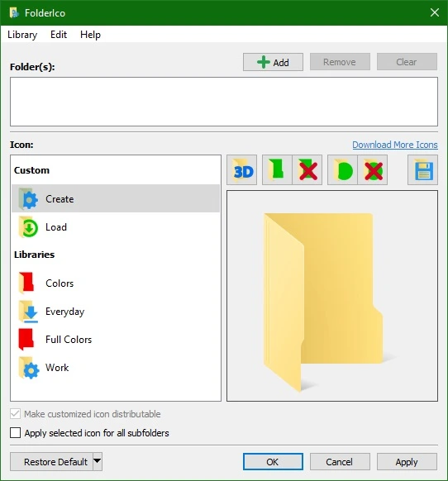Choose the Load custom icon option

[x=116, y=227]
